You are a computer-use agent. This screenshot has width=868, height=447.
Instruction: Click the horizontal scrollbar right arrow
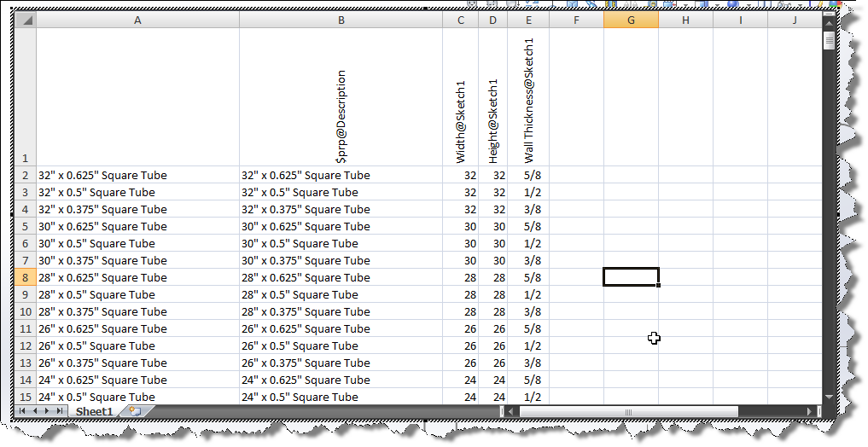[809, 412]
